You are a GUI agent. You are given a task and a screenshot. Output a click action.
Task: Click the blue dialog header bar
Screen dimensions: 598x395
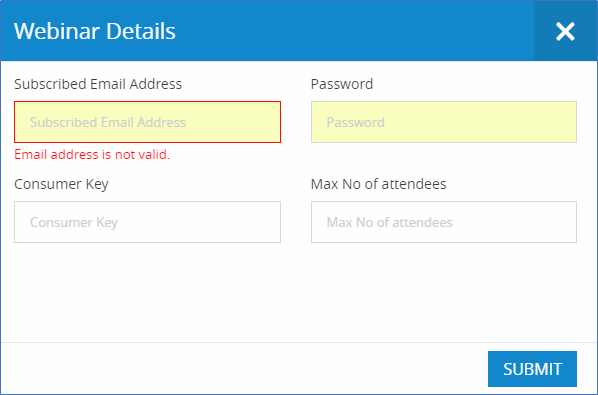coord(267,31)
